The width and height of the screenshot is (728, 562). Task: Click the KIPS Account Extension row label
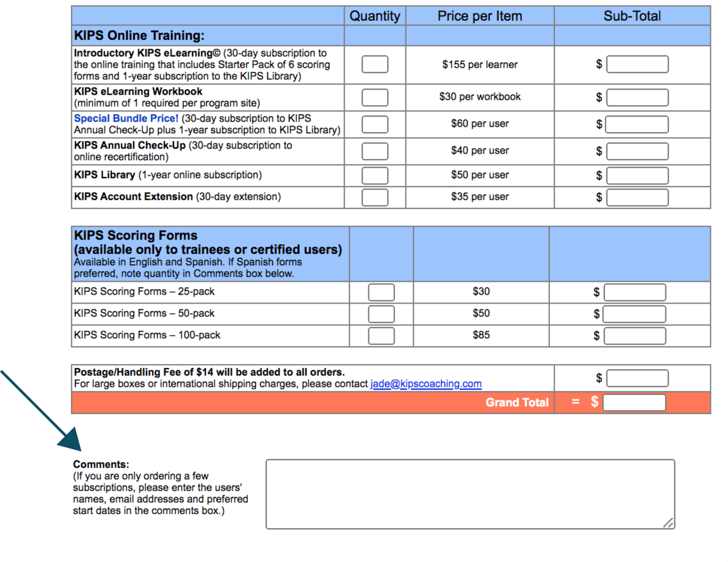pos(177,197)
